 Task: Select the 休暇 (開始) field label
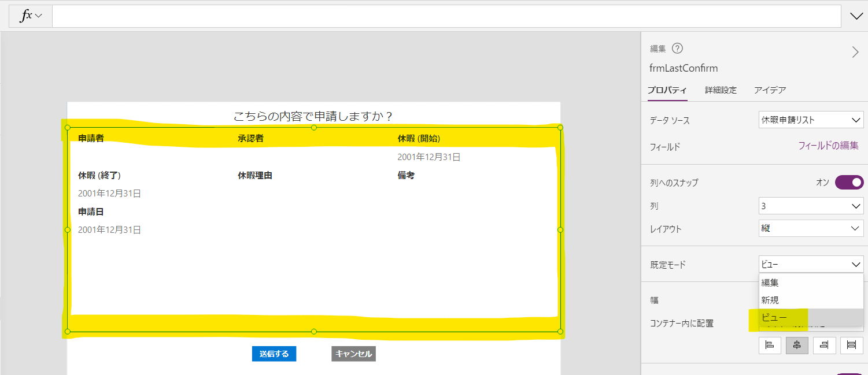point(419,139)
